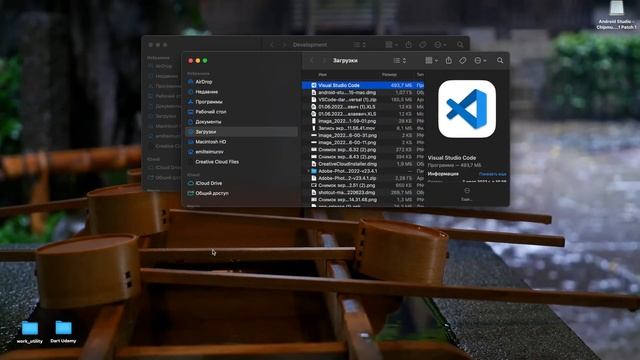This screenshot has height=360, width=640.
Task: Select the image_2022…1-59-01.png file
Action: (363, 121)
